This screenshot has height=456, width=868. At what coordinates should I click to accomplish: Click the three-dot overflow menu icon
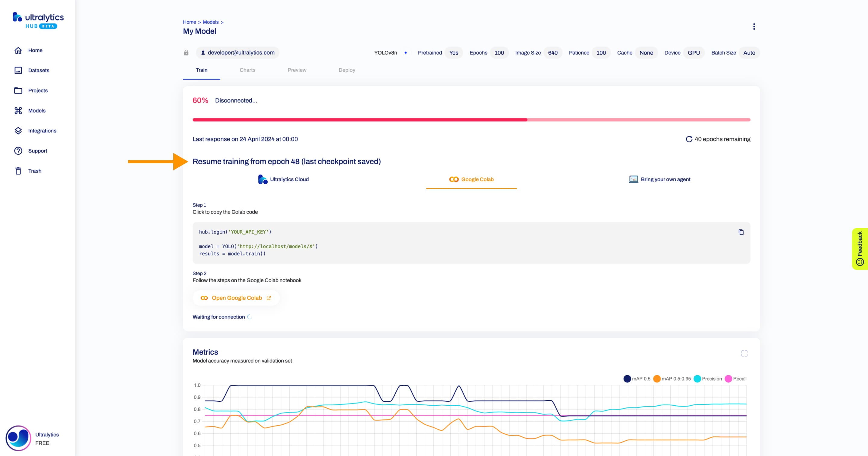(x=753, y=27)
